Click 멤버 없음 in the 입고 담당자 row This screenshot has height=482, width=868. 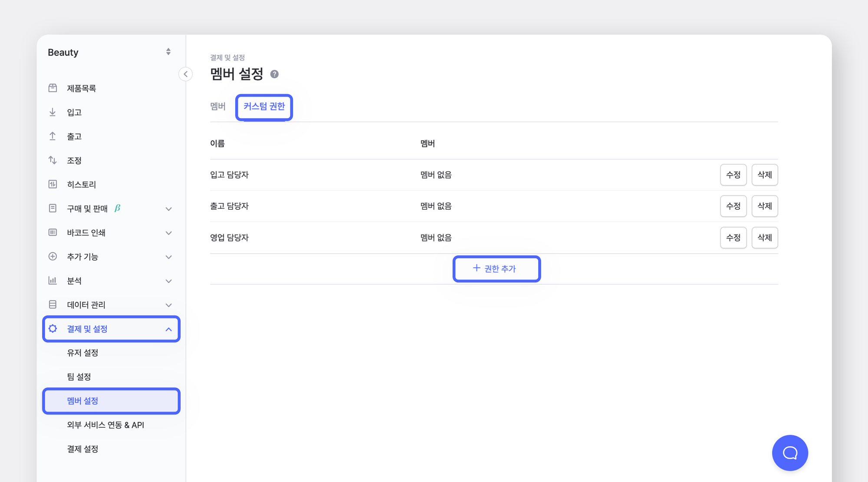pos(436,175)
